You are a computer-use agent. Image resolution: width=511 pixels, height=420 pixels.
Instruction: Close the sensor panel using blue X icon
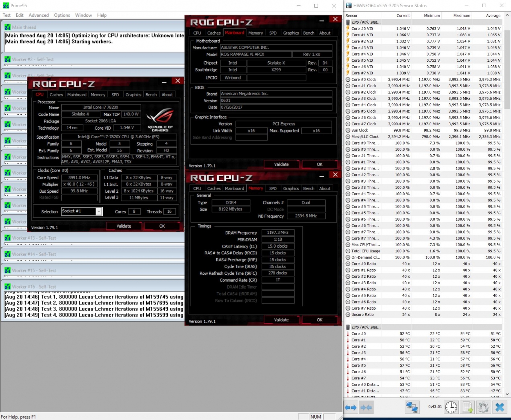500,407
